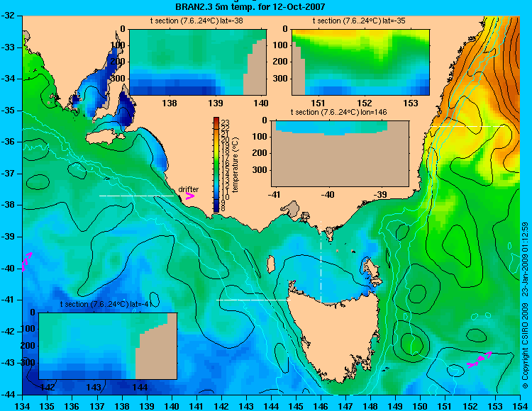532x411 pixels.
Task: Click the 141 longitude label on bottom axis
Action: click(196, 406)
